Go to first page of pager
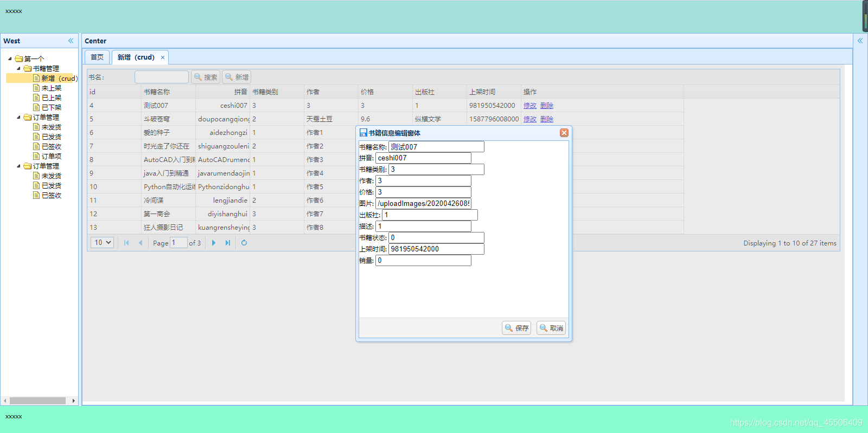Image resolution: width=868 pixels, height=433 pixels. click(x=126, y=243)
